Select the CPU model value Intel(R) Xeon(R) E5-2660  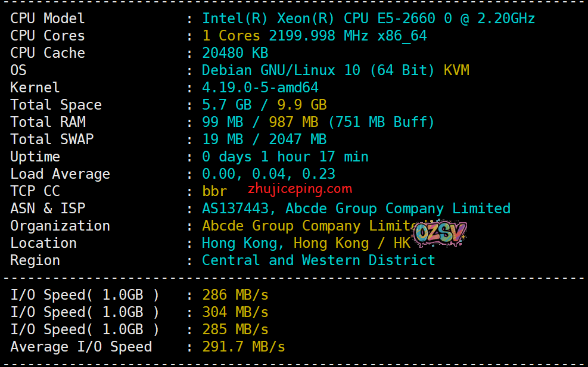click(368, 18)
